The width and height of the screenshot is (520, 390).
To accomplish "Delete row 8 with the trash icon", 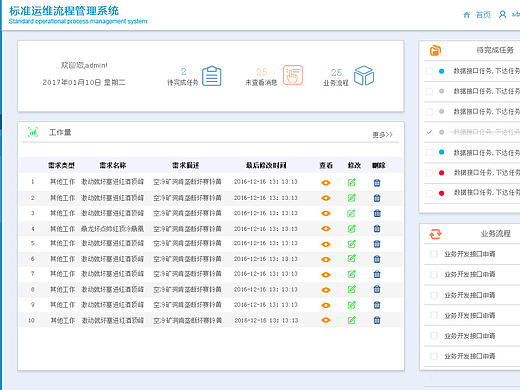I will click(377, 289).
